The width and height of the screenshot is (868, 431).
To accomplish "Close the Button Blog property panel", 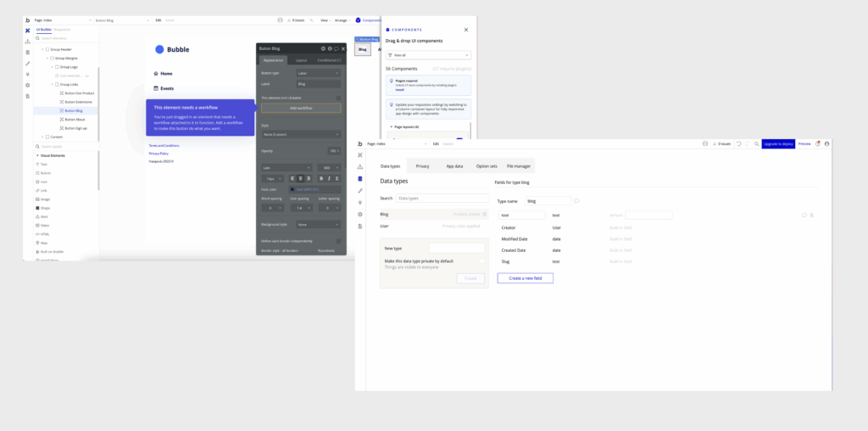I will coord(342,48).
